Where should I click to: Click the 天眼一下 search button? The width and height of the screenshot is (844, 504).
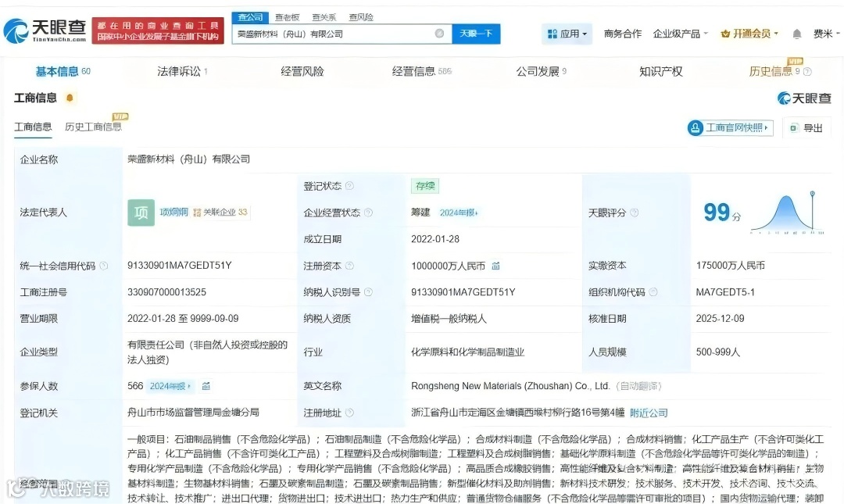(476, 34)
